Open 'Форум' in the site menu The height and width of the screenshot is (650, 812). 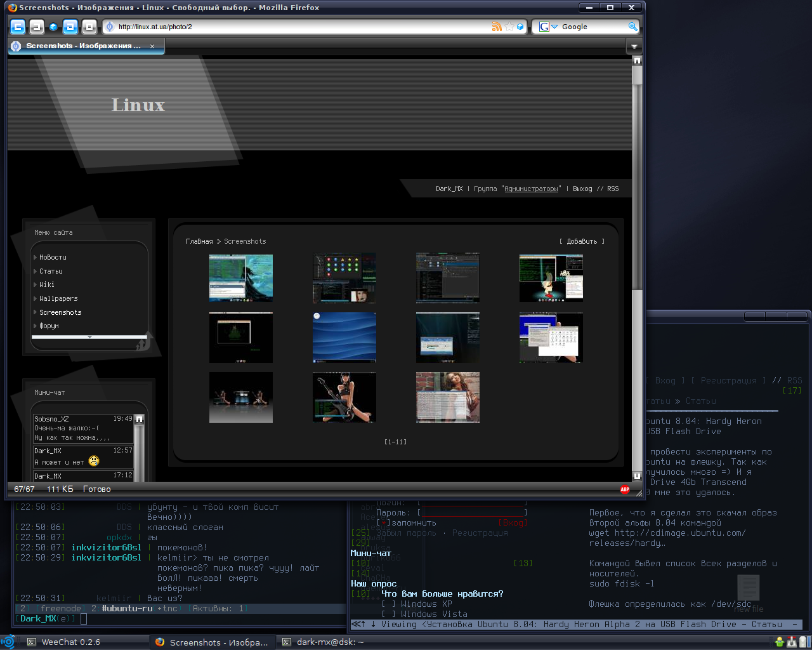49,326
